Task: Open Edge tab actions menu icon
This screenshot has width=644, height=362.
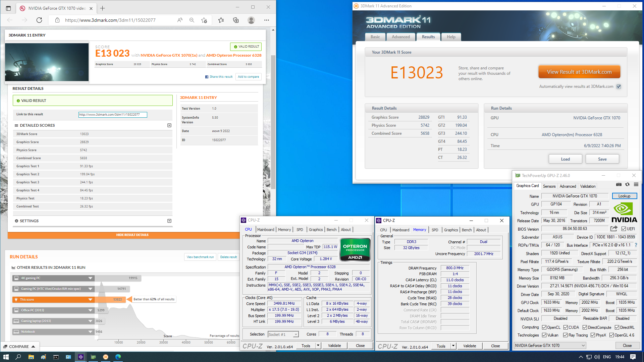Action: (8, 8)
